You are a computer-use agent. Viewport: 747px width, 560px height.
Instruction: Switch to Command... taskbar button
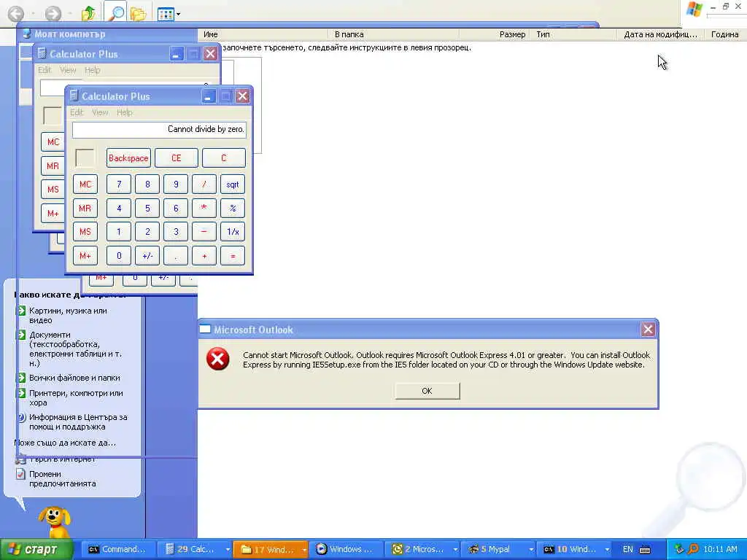[x=119, y=549]
